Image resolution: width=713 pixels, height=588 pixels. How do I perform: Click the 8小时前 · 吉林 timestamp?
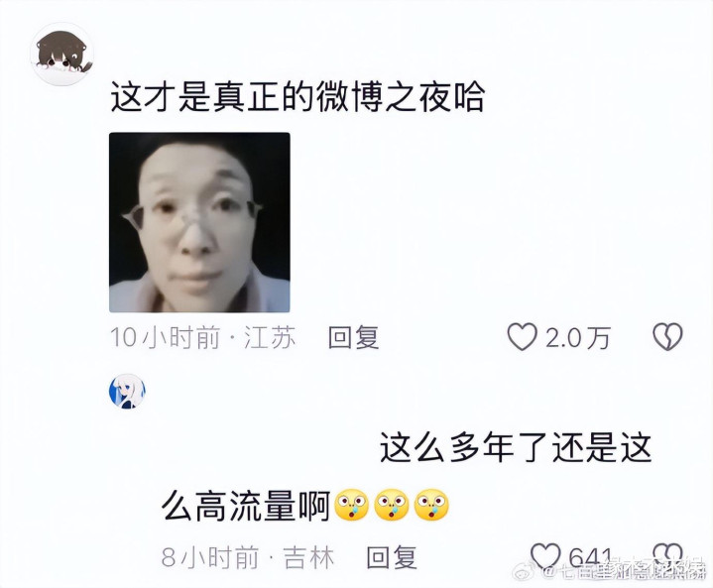pos(248,557)
